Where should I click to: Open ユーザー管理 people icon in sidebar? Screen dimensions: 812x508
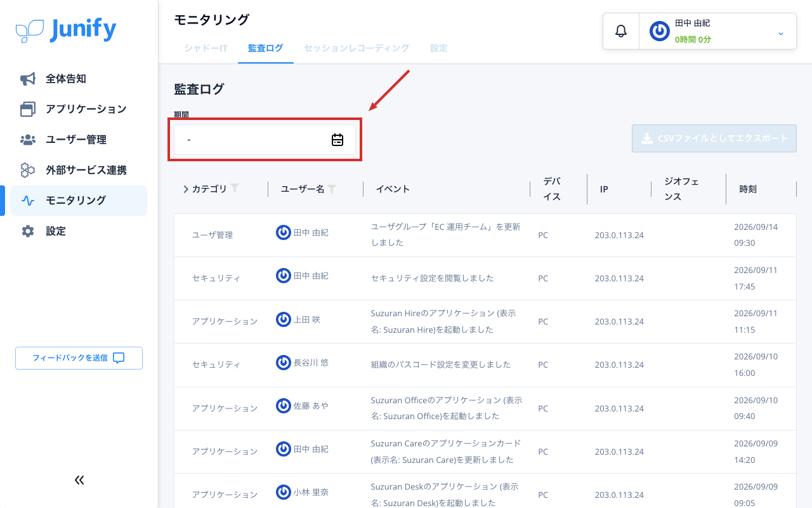click(x=28, y=140)
